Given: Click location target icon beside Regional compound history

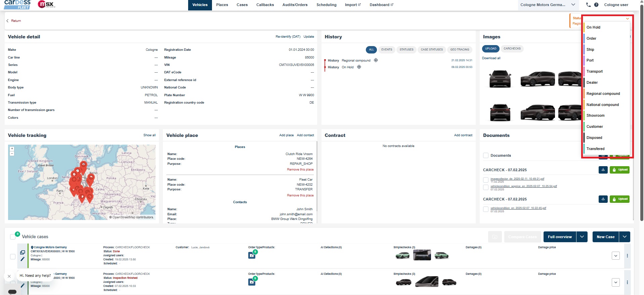Looking at the screenshot, I should point(376,60).
